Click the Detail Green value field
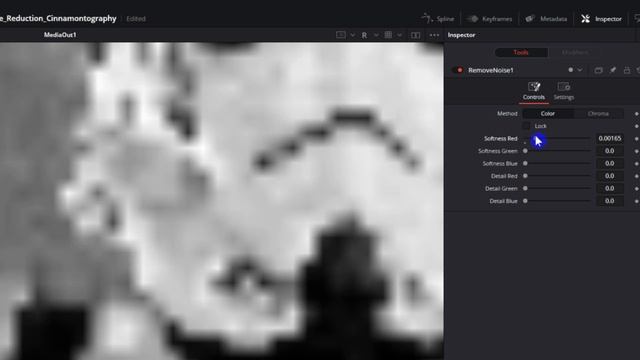The width and height of the screenshot is (640, 360). pos(610,189)
